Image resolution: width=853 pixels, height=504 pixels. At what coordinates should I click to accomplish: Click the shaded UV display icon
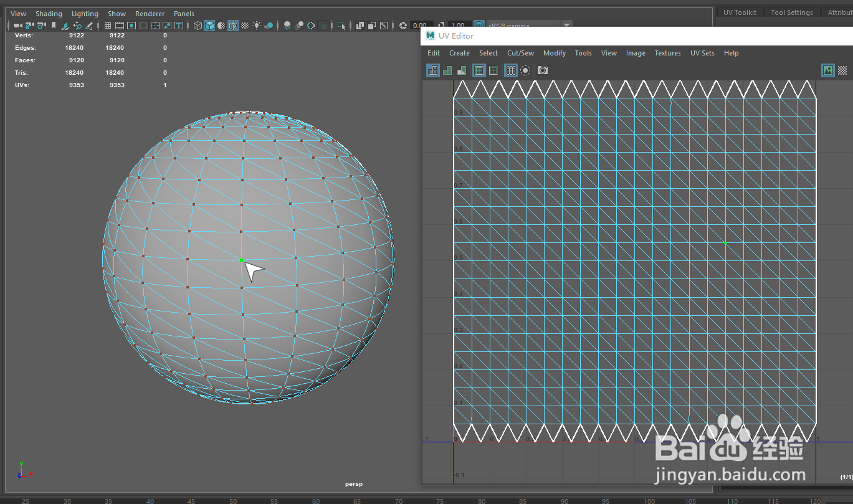coord(447,70)
